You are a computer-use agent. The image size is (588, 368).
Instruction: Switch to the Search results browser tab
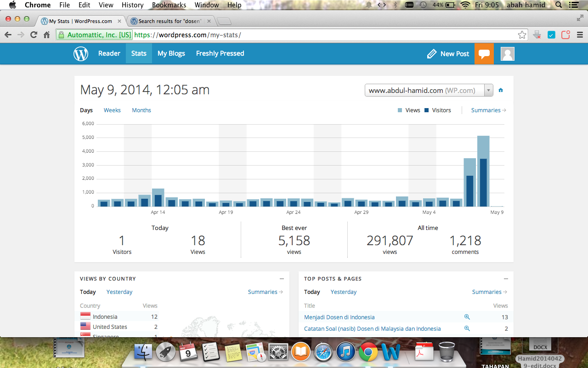(170, 21)
